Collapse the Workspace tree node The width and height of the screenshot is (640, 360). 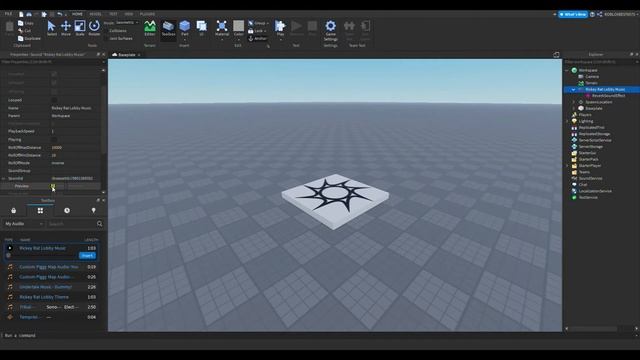click(x=567, y=70)
